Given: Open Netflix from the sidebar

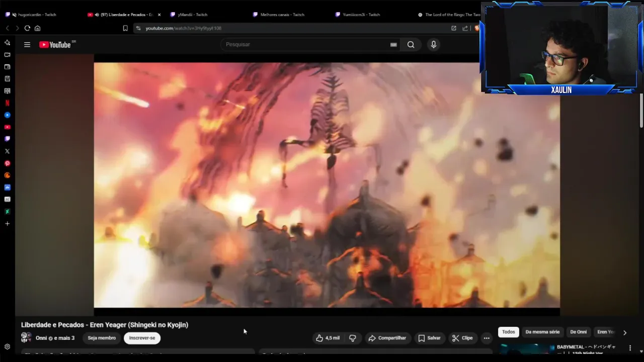Looking at the screenshot, I should click(7, 103).
